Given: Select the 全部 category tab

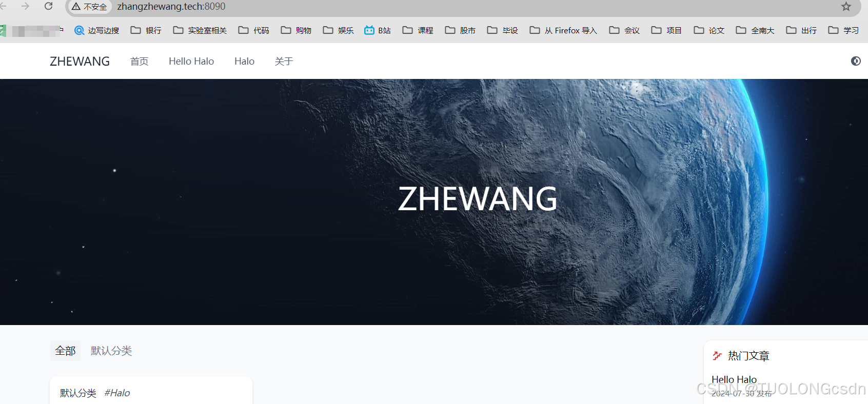Looking at the screenshot, I should 65,351.
